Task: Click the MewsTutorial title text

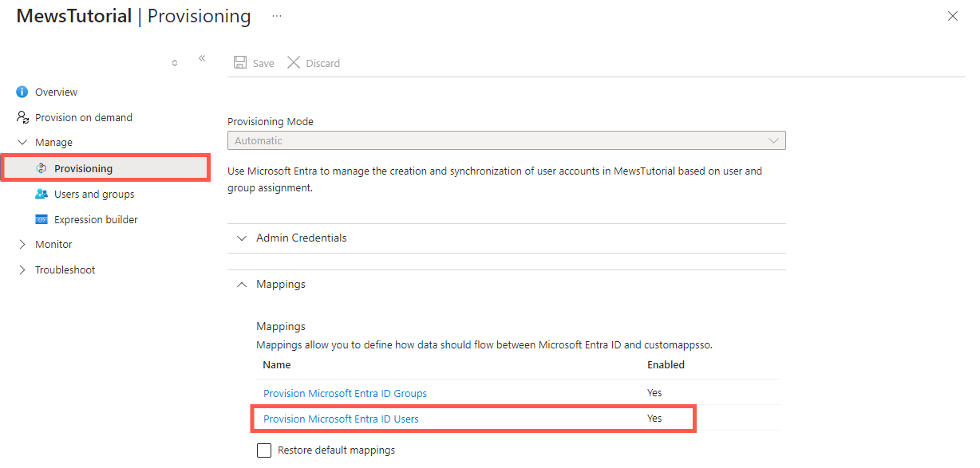Action: 74,16
